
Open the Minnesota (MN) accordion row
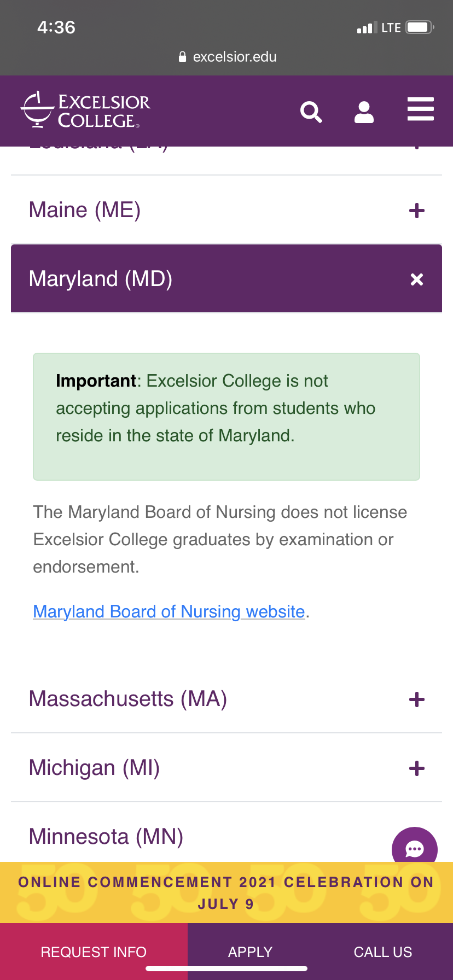[106, 836]
